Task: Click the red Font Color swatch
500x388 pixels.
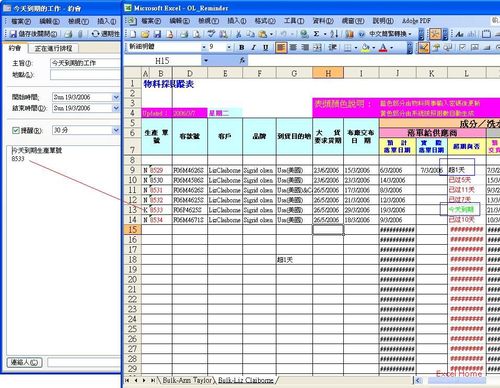Action: (x=383, y=48)
